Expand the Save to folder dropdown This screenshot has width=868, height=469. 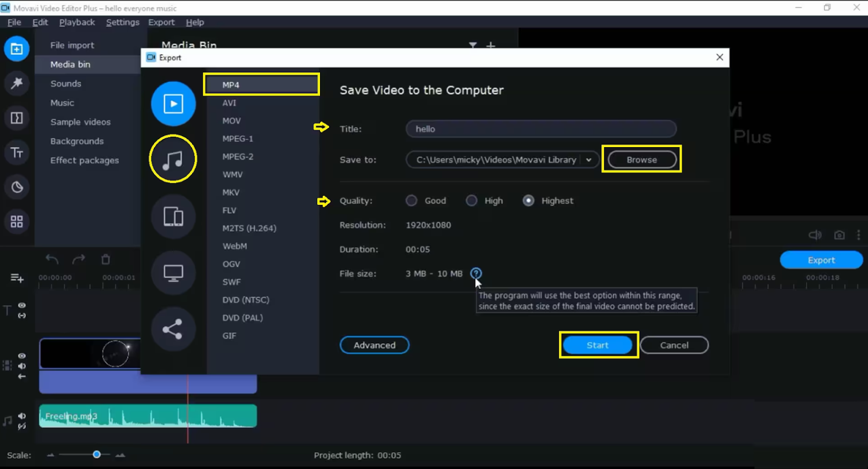[x=589, y=160]
